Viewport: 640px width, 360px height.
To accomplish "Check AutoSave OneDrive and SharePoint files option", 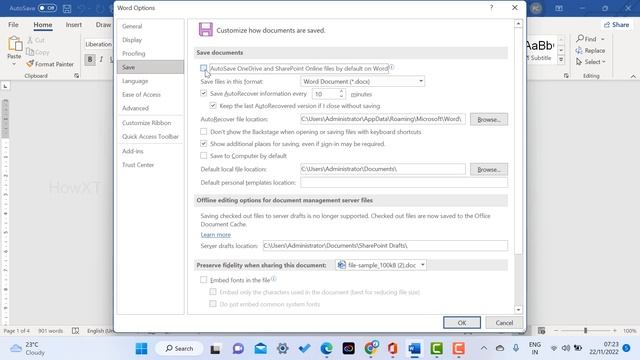I will click(204, 68).
